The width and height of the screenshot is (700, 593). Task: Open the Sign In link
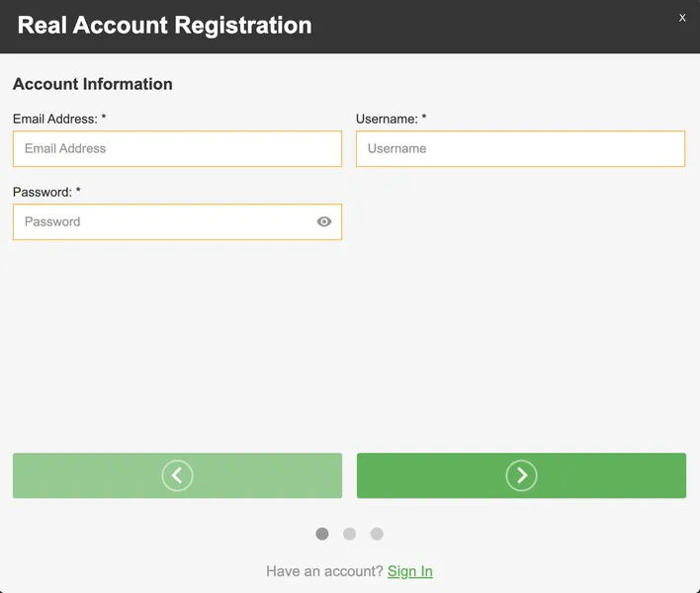(409, 571)
